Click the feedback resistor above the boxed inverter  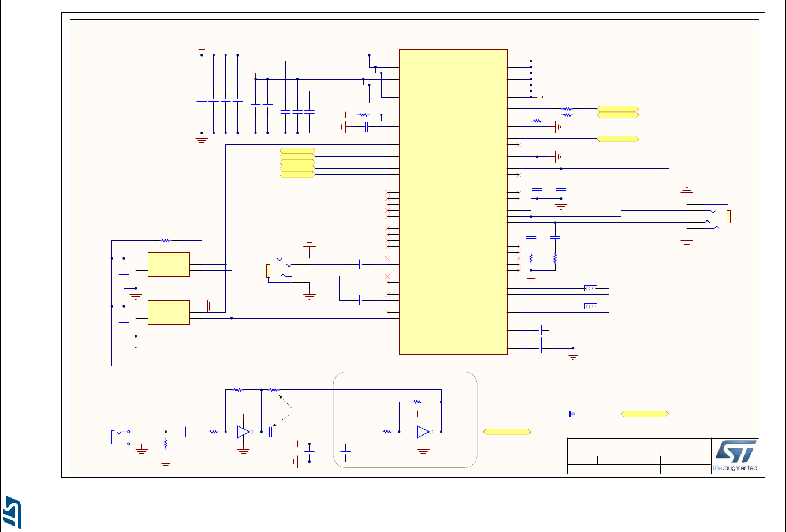pyautogui.click(x=418, y=402)
